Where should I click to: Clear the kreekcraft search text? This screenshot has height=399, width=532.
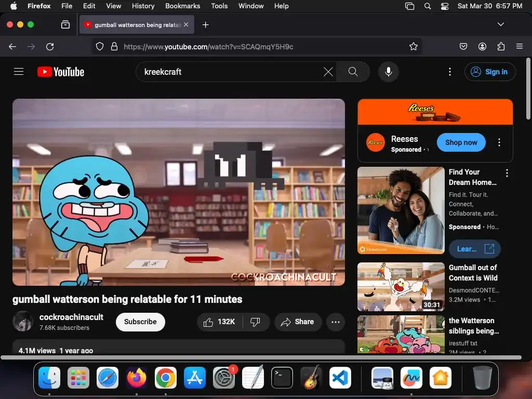(x=328, y=72)
